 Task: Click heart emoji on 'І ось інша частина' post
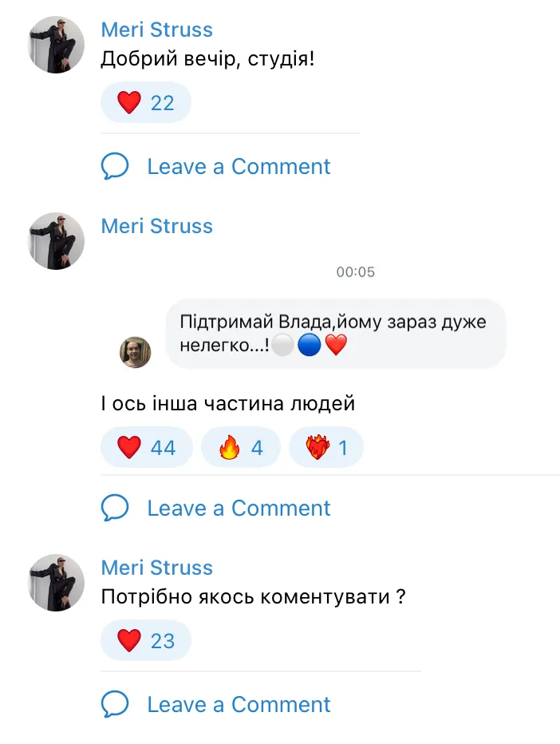coord(128,448)
